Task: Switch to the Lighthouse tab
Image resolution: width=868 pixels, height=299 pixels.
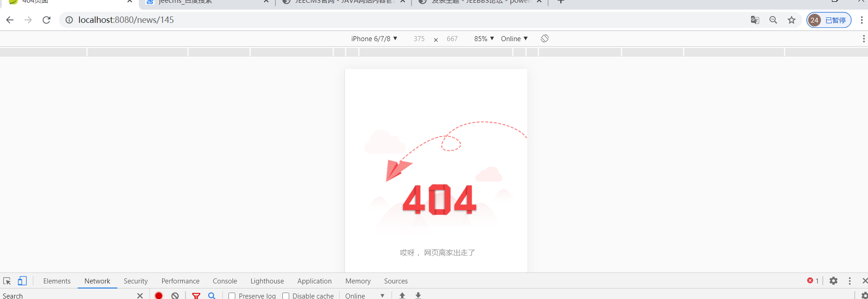Action: click(267, 281)
